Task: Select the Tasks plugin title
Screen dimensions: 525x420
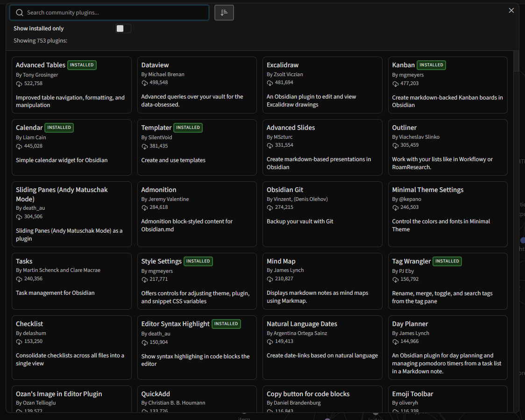Action: (x=24, y=261)
